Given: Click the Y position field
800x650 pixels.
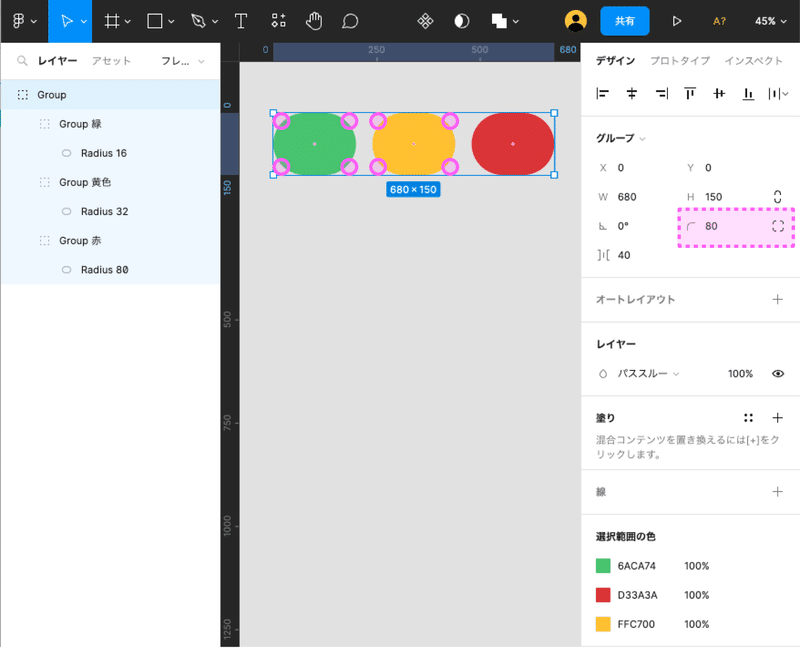Looking at the screenshot, I should coord(724,167).
